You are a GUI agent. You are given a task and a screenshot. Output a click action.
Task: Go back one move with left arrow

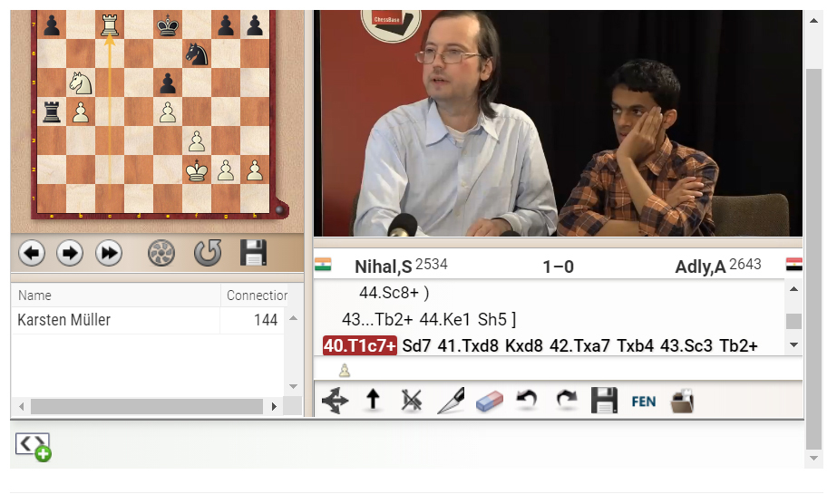[x=32, y=253]
